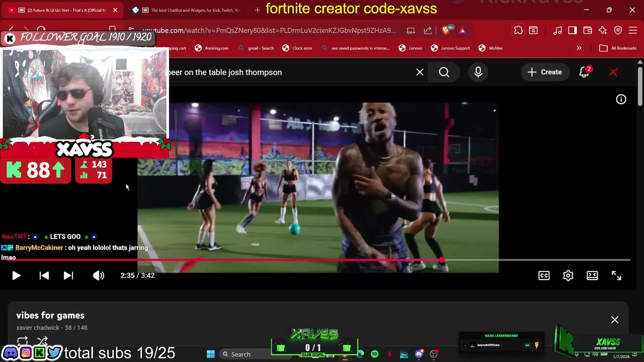Go to the previous video in the playlist
This screenshot has height=362, width=644.
click(44, 276)
